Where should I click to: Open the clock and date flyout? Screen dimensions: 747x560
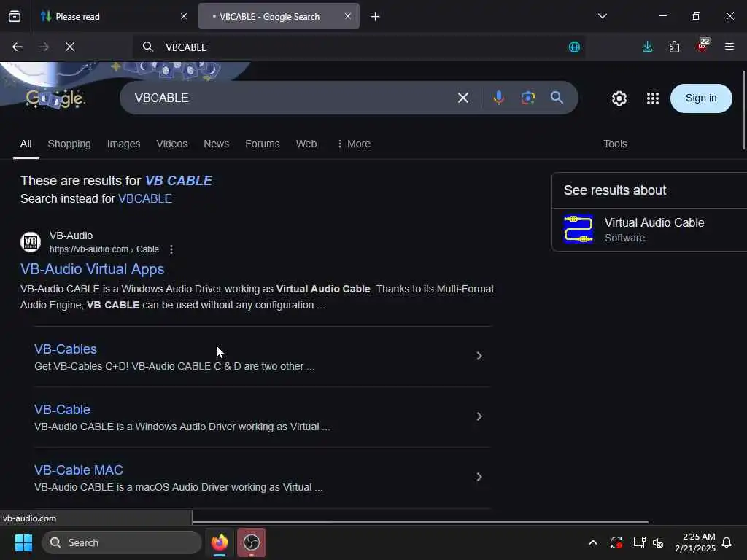[695, 542]
